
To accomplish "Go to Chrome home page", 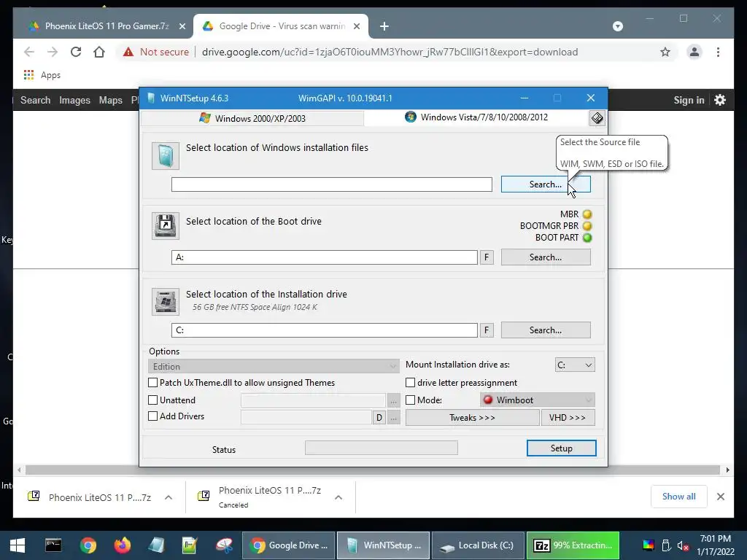I will (99, 52).
